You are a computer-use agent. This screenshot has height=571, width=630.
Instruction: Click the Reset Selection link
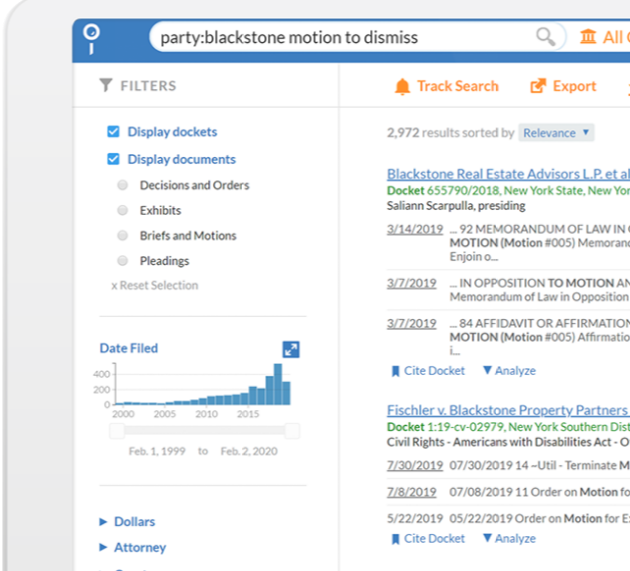(154, 286)
